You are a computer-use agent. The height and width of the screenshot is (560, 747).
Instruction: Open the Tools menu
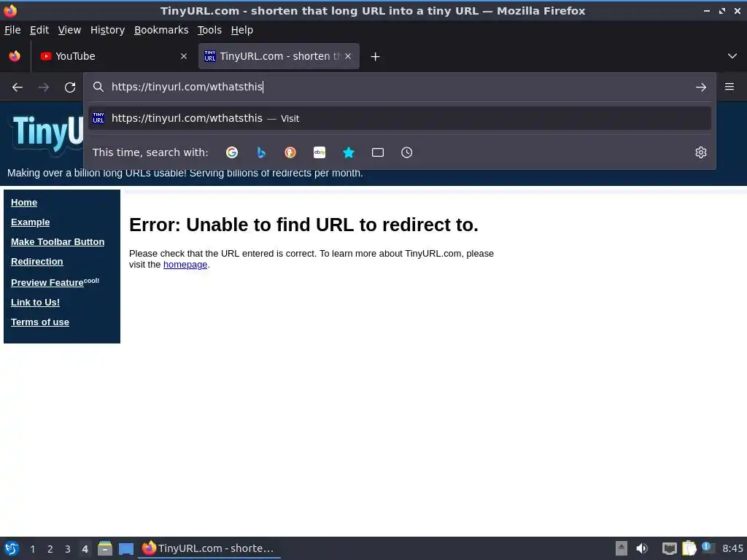209,30
